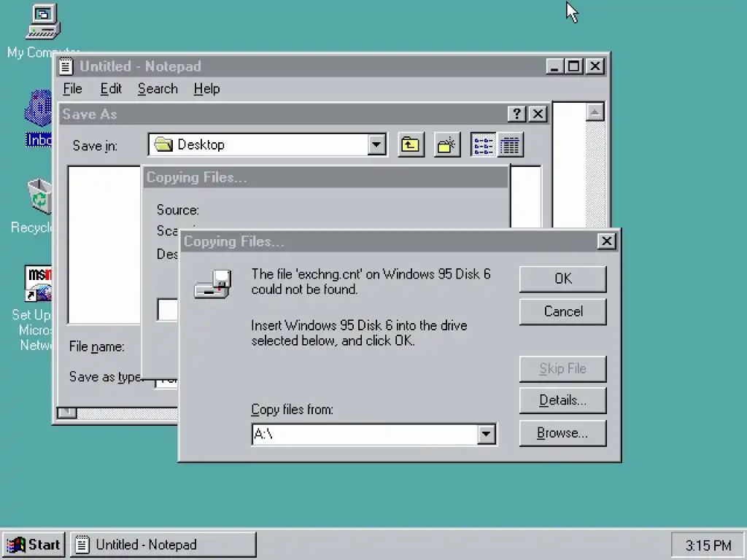The height and width of the screenshot is (560, 747).
Task: Close the Save As dialog
Action: [x=538, y=114]
